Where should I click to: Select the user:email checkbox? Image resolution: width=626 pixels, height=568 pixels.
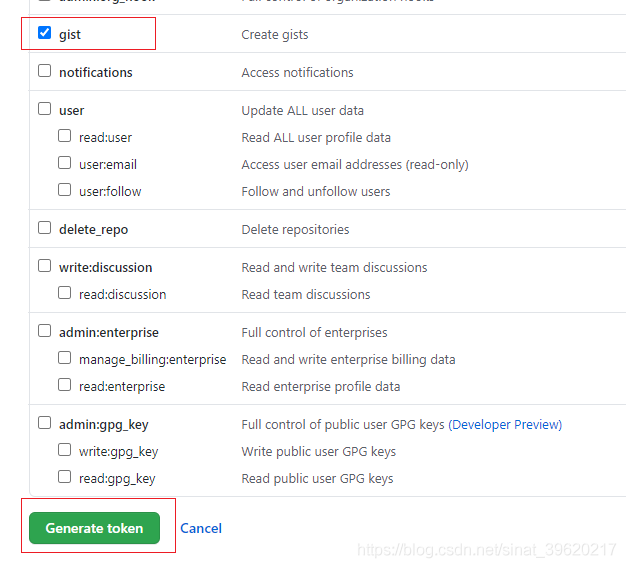pyautogui.click(x=64, y=163)
